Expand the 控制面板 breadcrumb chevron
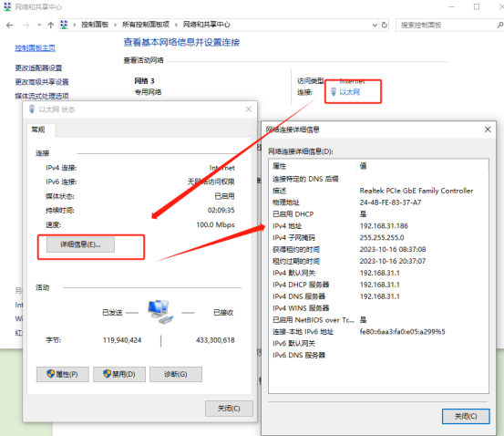The height and width of the screenshot is (436, 504). (x=115, y=25)
